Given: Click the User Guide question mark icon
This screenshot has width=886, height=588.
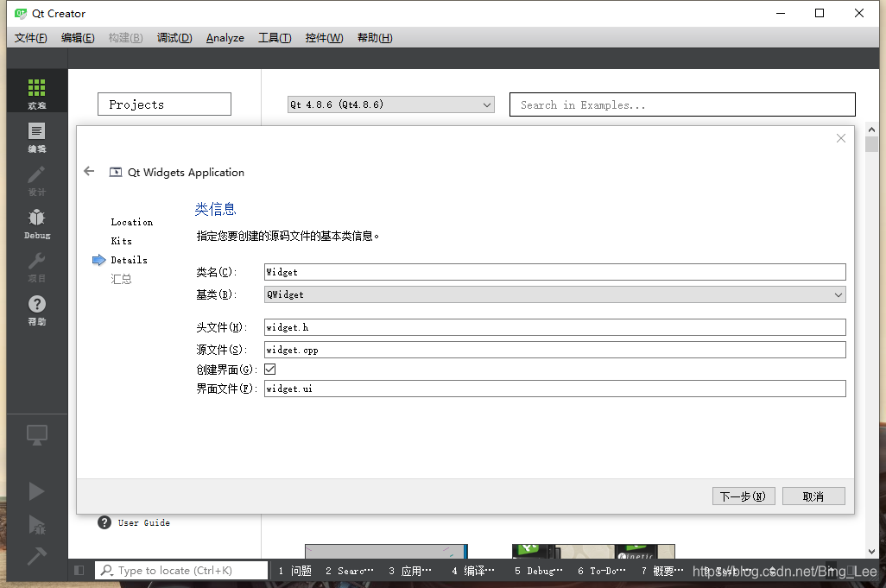Looking at the screenshot, I should [x=104, y=522].
